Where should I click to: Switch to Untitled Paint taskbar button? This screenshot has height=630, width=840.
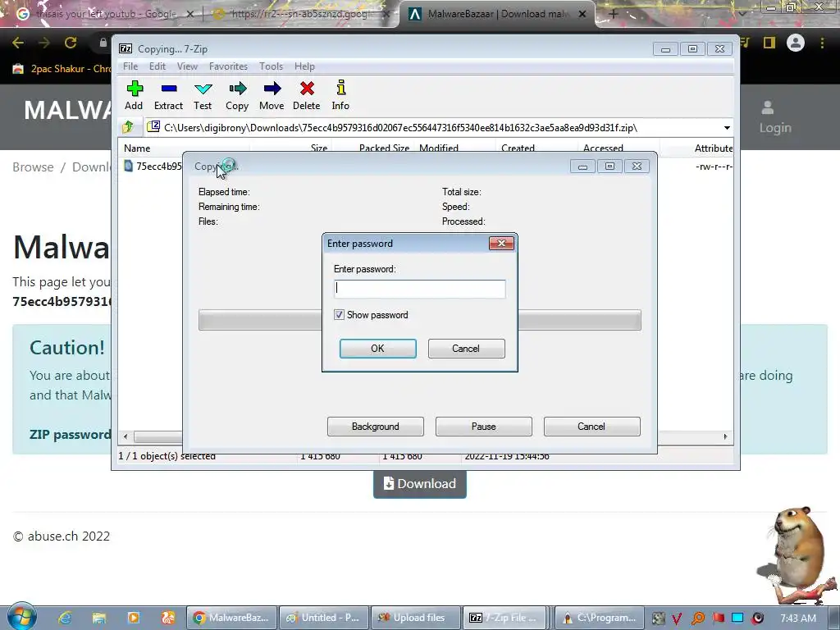[323, 618]
